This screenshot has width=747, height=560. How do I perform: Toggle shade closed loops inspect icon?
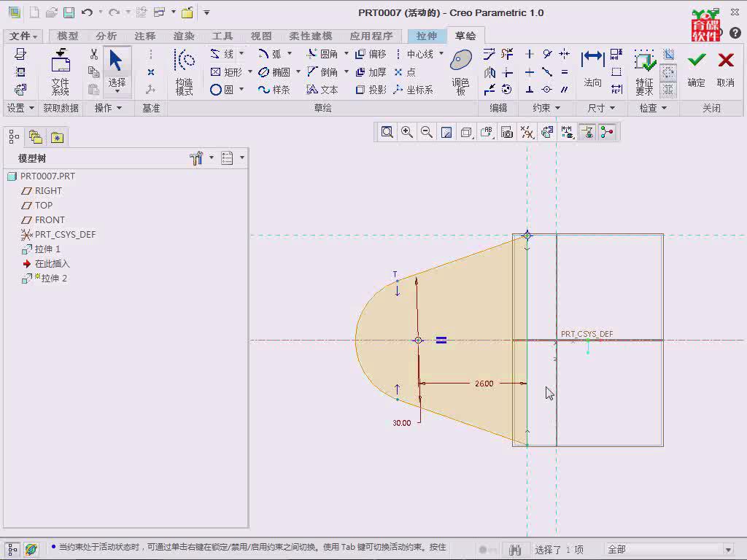pos(668,89)
